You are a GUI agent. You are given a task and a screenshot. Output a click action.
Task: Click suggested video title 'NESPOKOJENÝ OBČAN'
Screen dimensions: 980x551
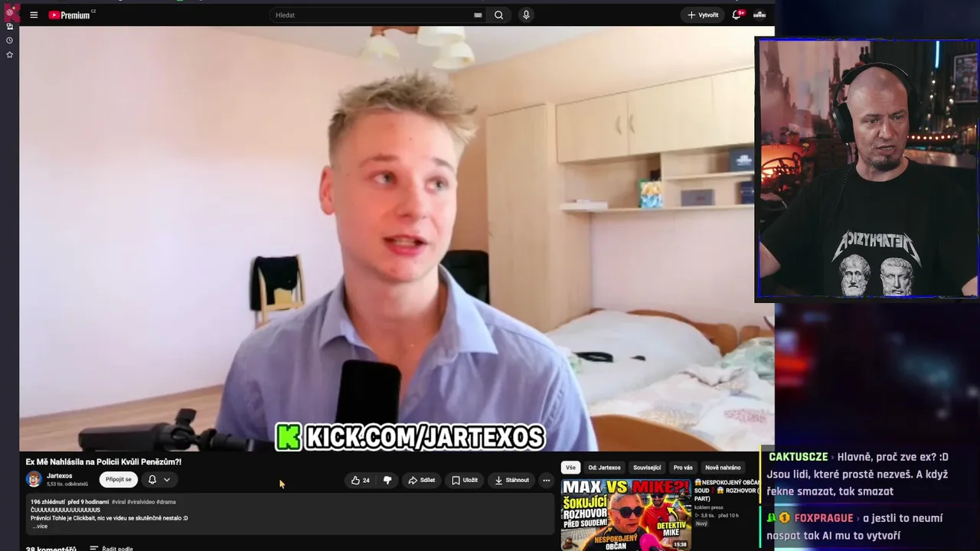tap(727, 491)
